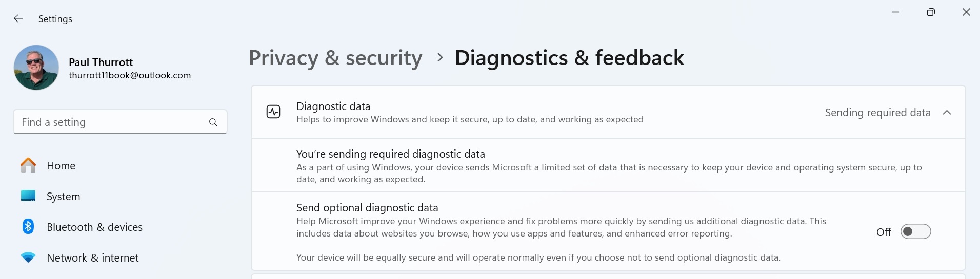Restore down the Settings window
This screenshot has width=980, height=279.
tap(931, 12)
